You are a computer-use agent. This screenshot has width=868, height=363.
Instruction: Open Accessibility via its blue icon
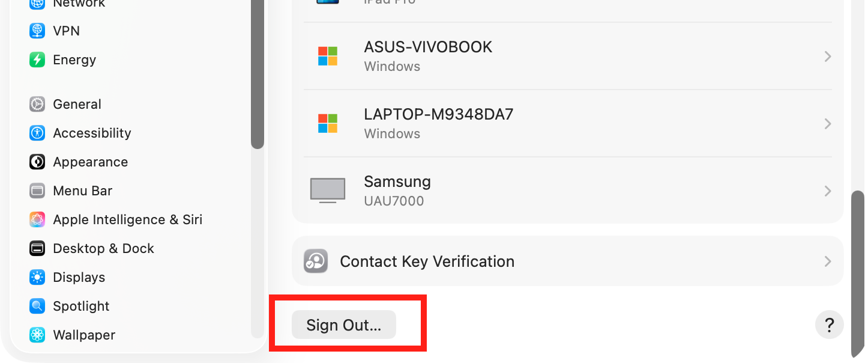pyautogui.click(x=37, y=133)
